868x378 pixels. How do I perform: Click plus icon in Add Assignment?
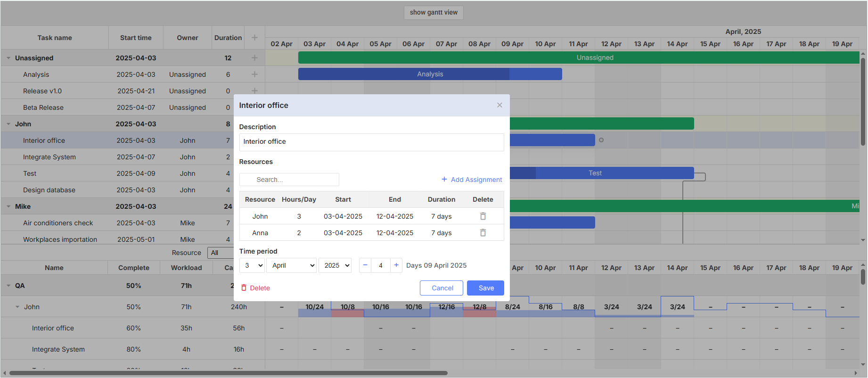444,180
